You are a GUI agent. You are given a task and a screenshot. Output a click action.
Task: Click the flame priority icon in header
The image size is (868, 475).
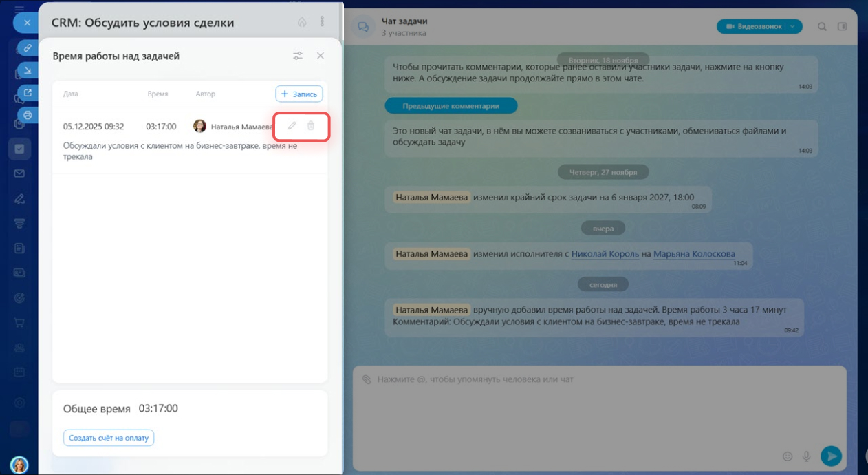coord(302,22)
